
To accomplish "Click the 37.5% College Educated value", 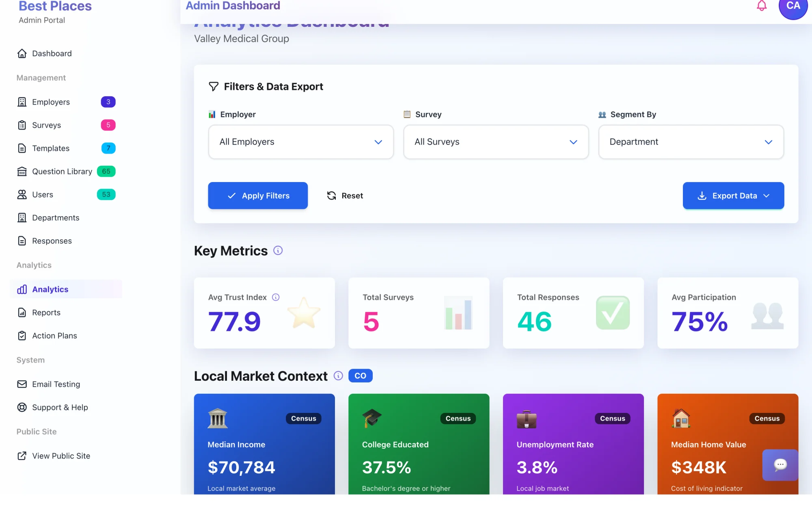I will (387, 467).
